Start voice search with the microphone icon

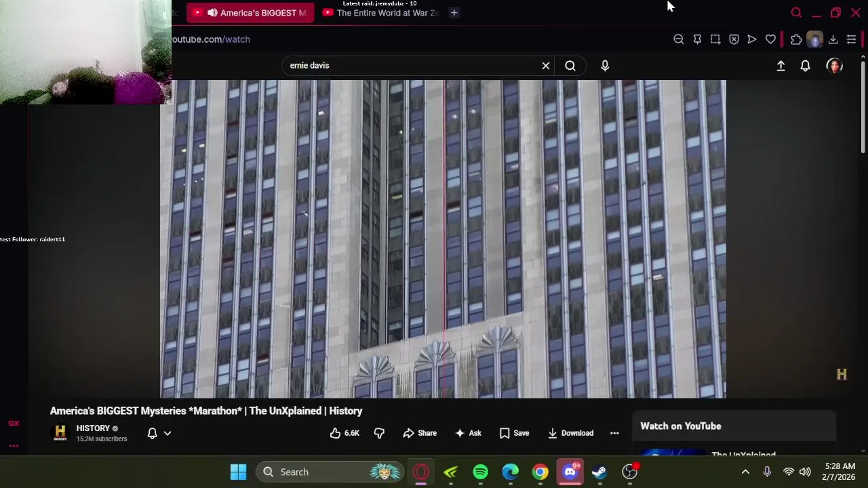(605, 66)
